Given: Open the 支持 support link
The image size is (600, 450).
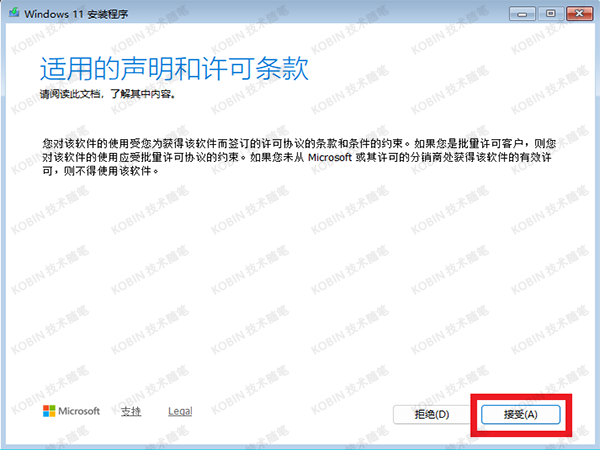Looking at the screenshot, I should (x=131, y=411).
